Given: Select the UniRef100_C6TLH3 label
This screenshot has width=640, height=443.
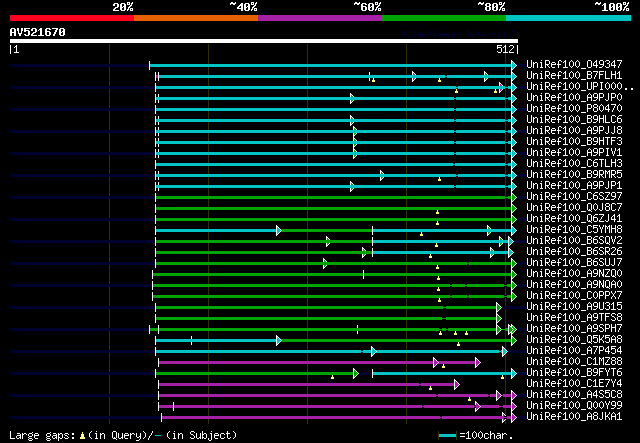Looking at the screenshot, I should (x=574, y=163).
